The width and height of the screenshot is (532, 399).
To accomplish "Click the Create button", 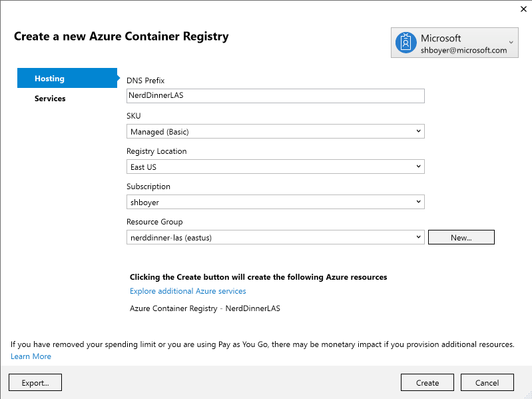I will (x=427, y=382).
